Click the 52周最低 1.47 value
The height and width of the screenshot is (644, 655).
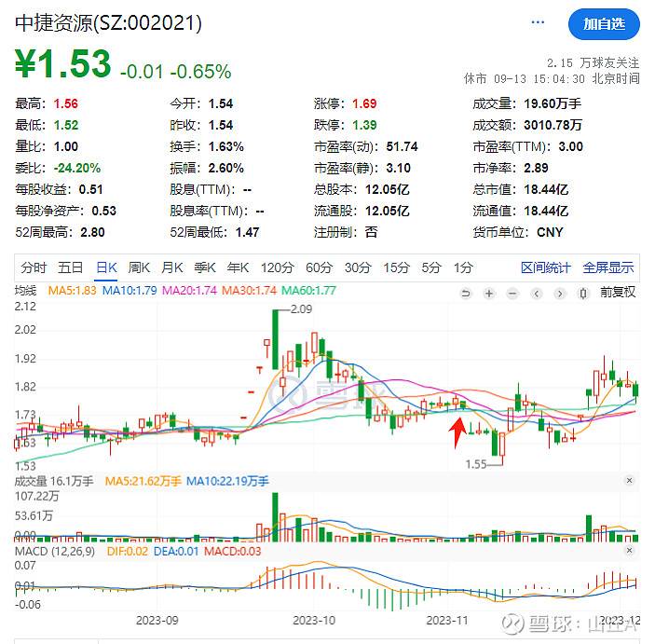pos(247,232)
